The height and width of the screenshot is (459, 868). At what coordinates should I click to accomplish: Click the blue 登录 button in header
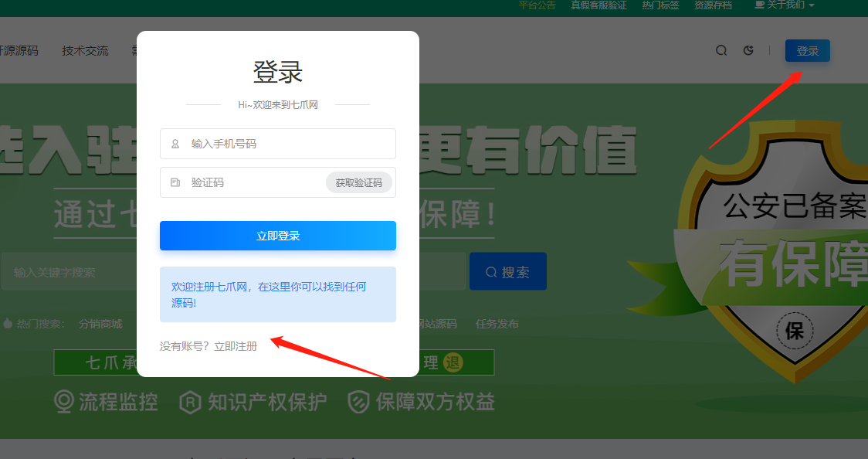808,51
